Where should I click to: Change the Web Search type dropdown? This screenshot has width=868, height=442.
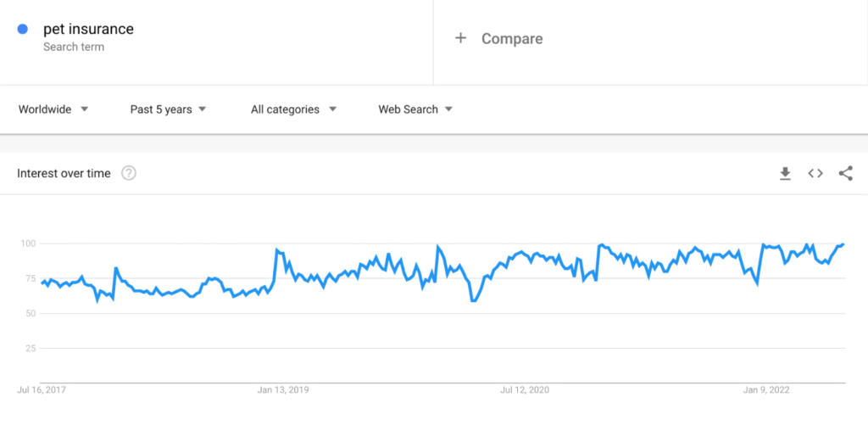click(415, 109)
